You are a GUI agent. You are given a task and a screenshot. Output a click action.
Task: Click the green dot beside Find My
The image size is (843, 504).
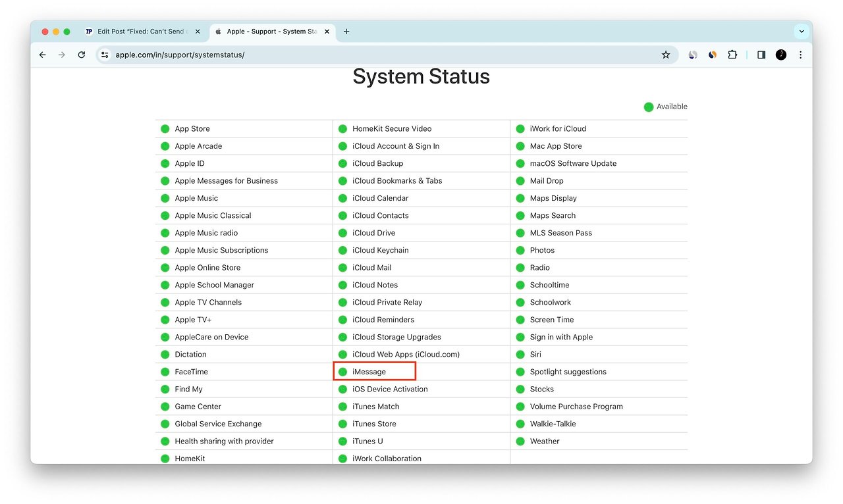coord(165,390)
